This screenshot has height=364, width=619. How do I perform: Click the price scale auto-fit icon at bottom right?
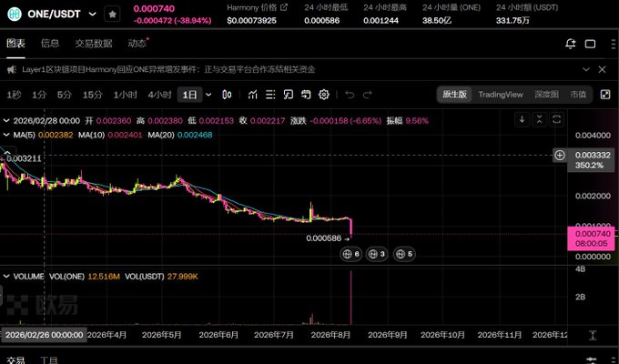pos(593,336)
